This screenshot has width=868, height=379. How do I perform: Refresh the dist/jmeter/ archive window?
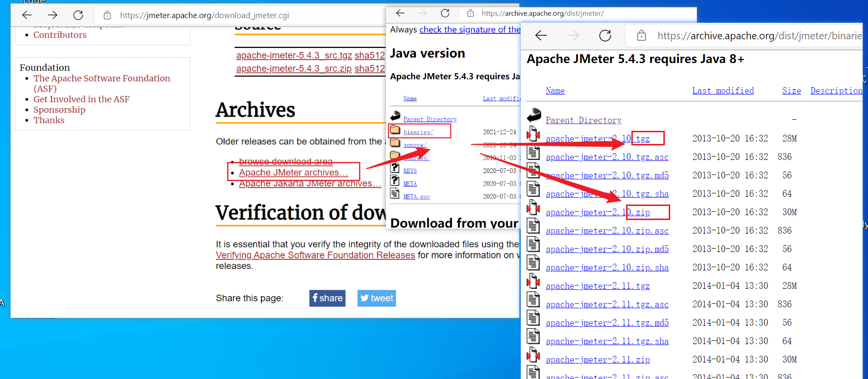pyautogui.click(x=445, y=13)
